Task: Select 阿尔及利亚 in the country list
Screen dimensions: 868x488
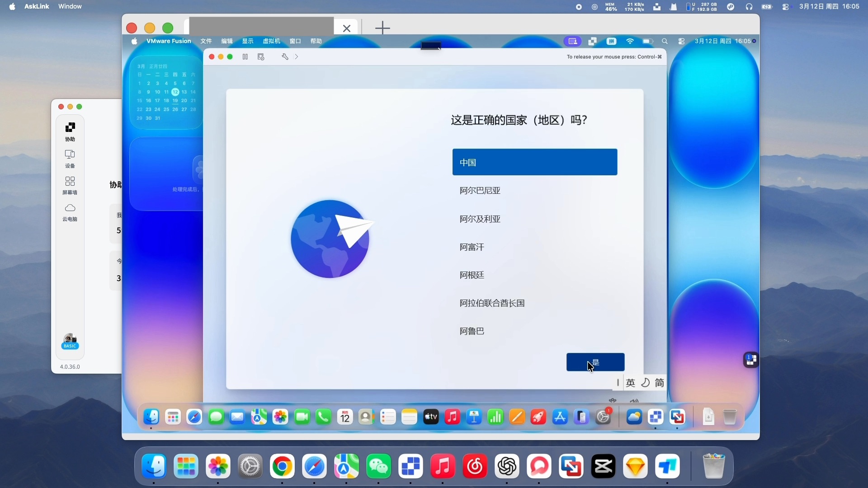Action: [x=535, y=219]
